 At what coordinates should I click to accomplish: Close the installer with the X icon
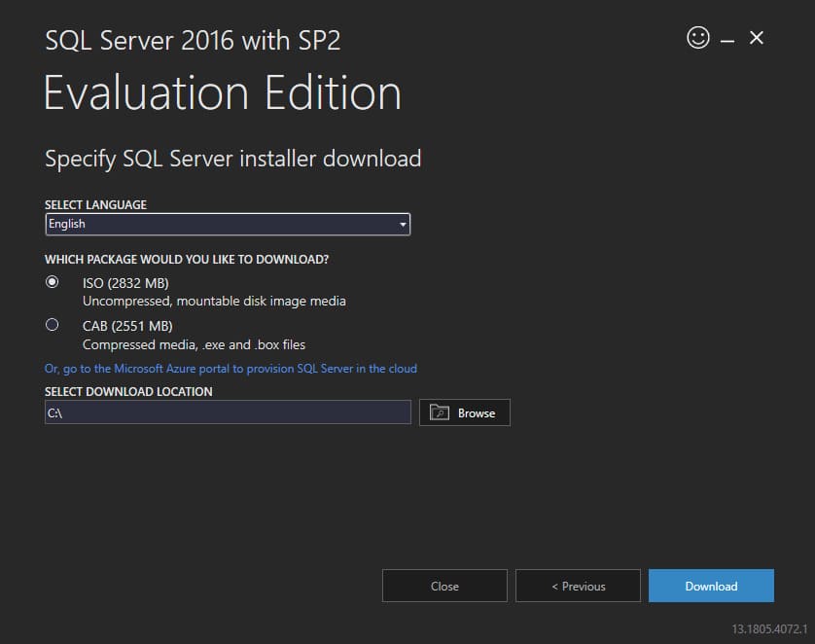(757, 38)
